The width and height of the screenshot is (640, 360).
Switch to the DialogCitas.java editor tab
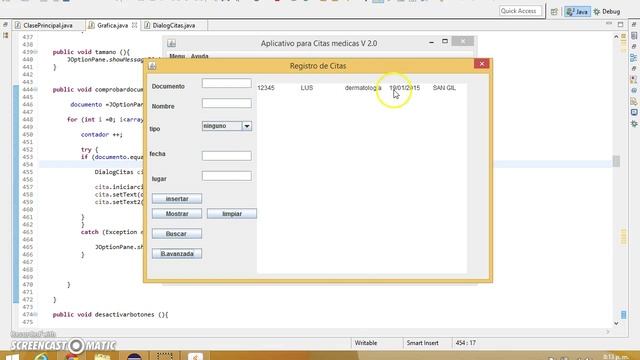pos(173,25)
